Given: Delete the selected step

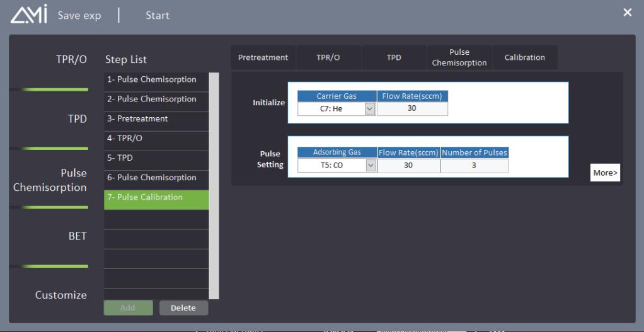Looking at the screenshot, I should 183,308.
